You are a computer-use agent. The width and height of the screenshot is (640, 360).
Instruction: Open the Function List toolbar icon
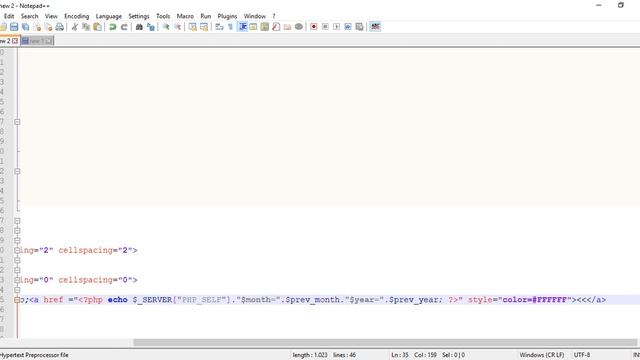tap(276, 27)
